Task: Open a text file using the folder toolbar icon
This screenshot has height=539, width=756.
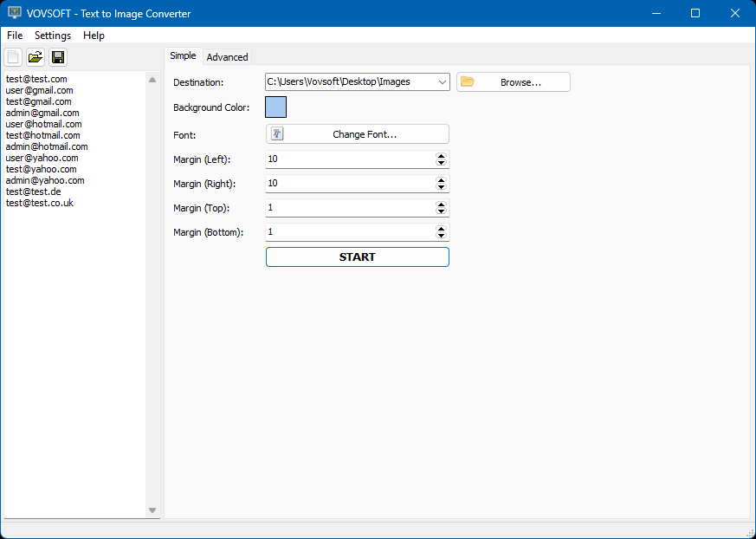Action: (x=35, y=57)
